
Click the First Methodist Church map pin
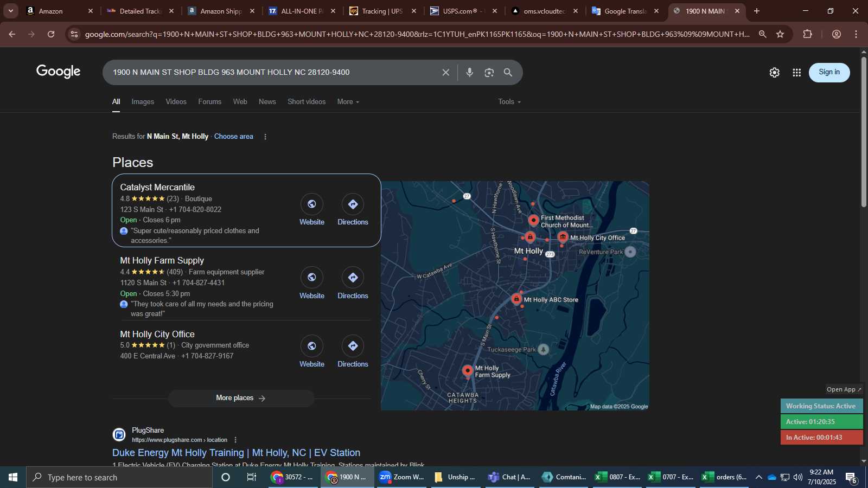point(534,220)
